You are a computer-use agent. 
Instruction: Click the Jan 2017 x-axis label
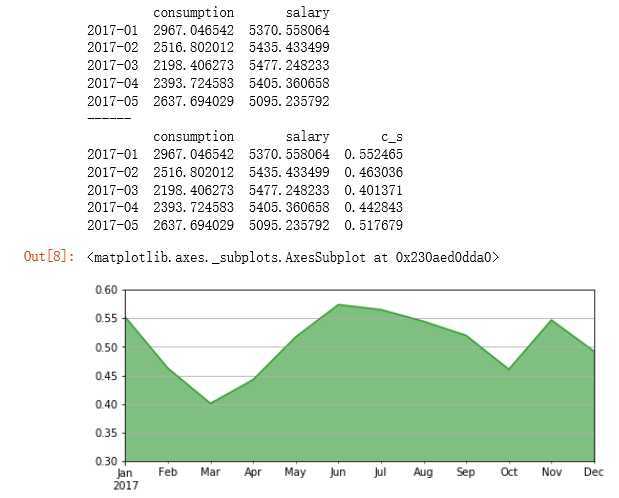126,479
